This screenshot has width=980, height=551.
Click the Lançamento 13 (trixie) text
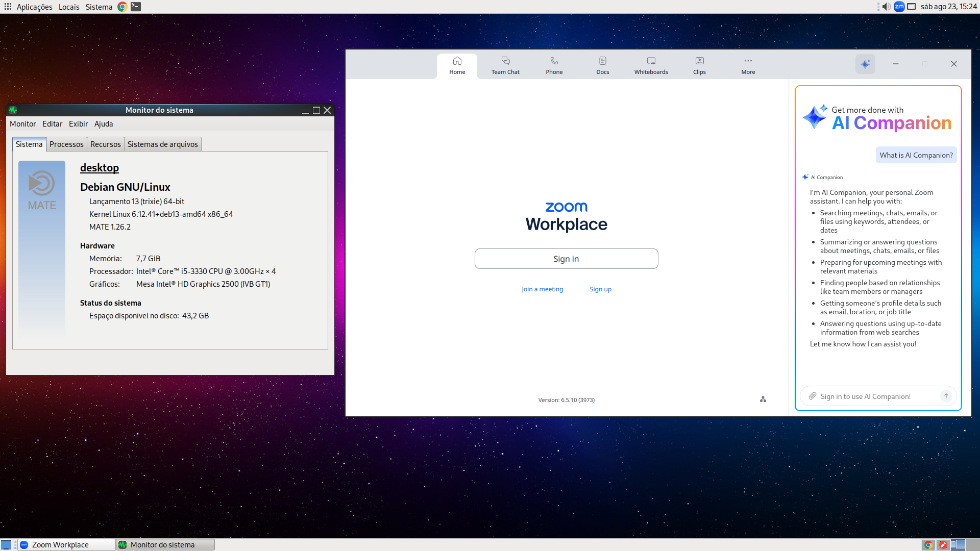137,202
